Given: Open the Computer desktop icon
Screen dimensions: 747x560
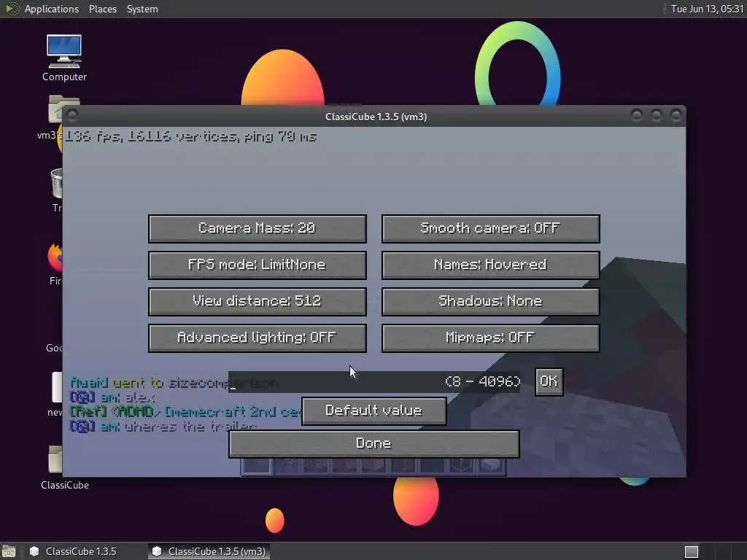Looking at the screenshot, I should 64,57.
